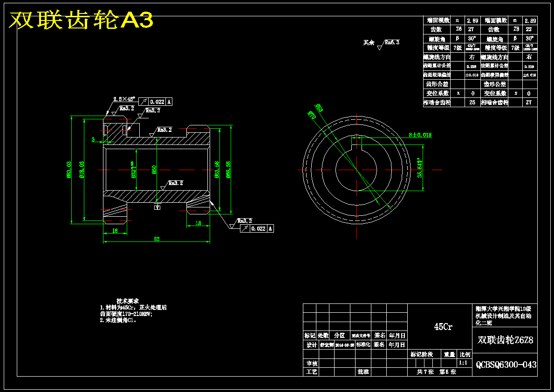Click the Ø50 hub diameter dimension
Viewport: 554px width, 392px height.
pyautogui.click(x=154, y=170)
